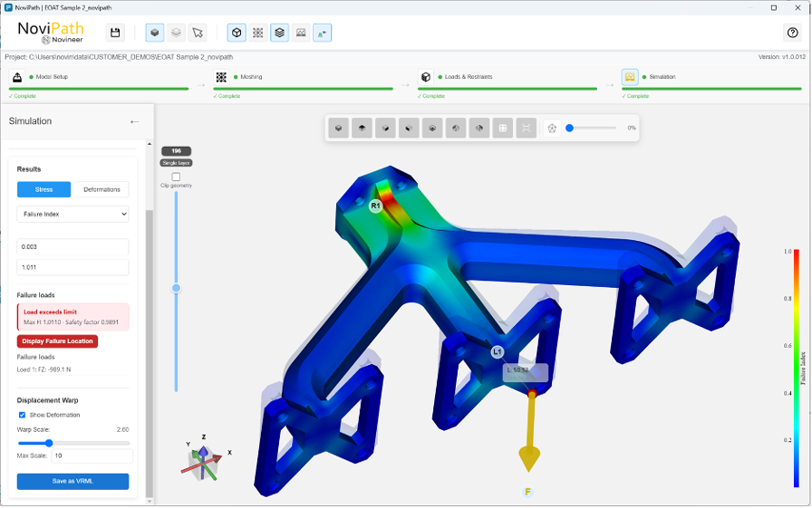The width and height of the screenshot is (812, 508).
Task: Click the F force label below the arrow
Action: tap(527, 492)
